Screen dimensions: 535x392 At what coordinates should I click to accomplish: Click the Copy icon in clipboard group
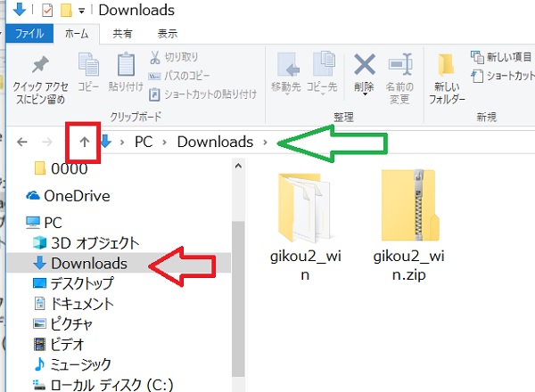click(x=88, y=66)
